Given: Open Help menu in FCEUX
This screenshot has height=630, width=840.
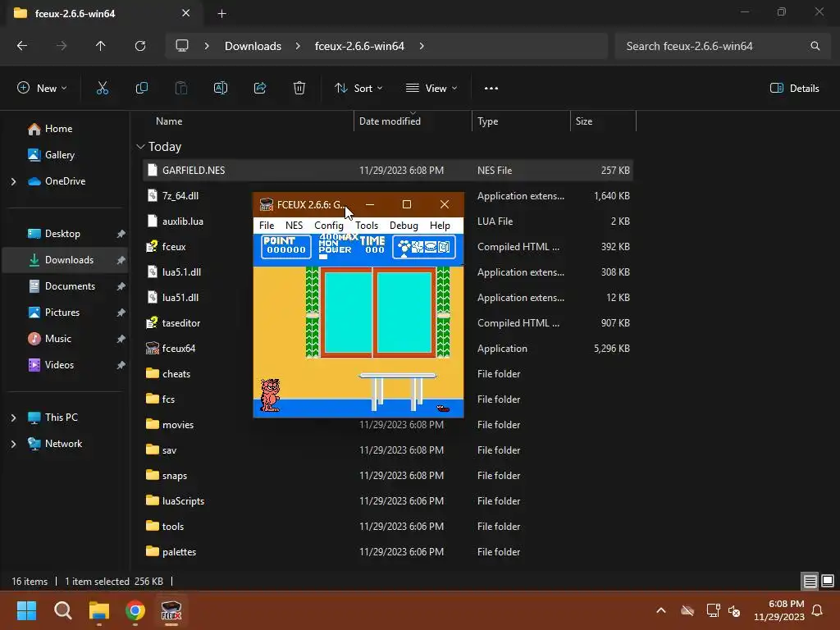Looking at the screenshot, I should (440, 226).
